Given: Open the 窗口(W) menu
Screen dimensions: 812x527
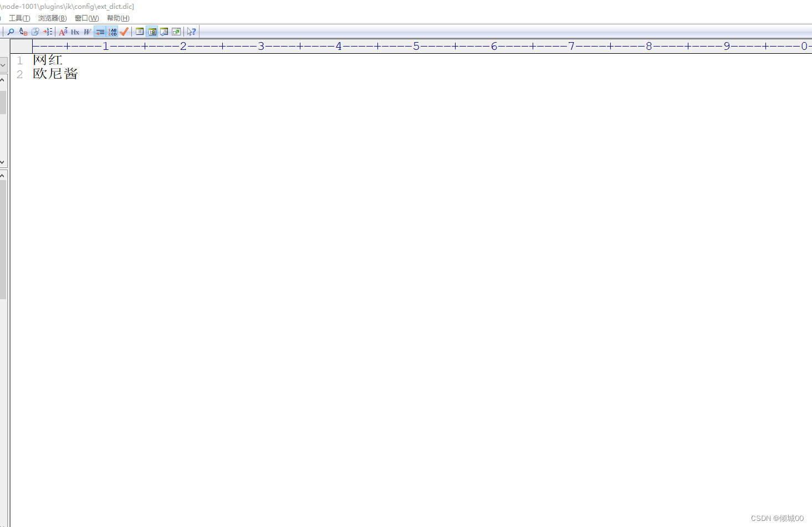Looking at the screenshot, I should 87,18.
